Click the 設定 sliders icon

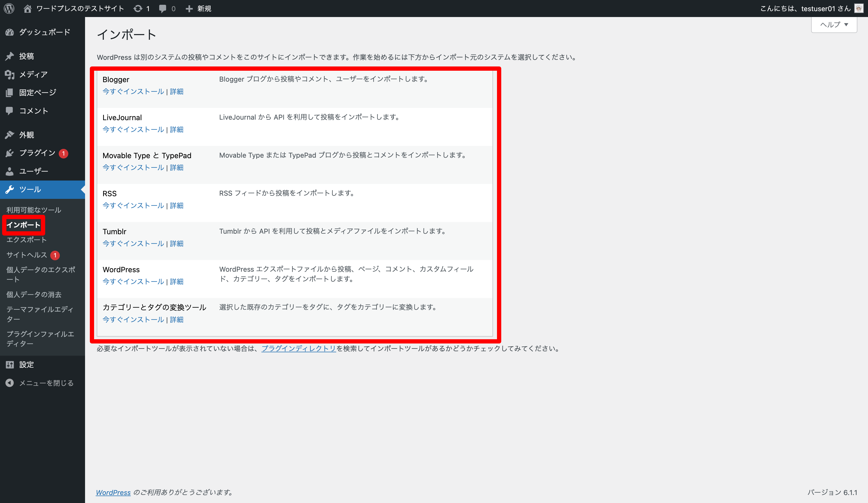pos(10,364)
